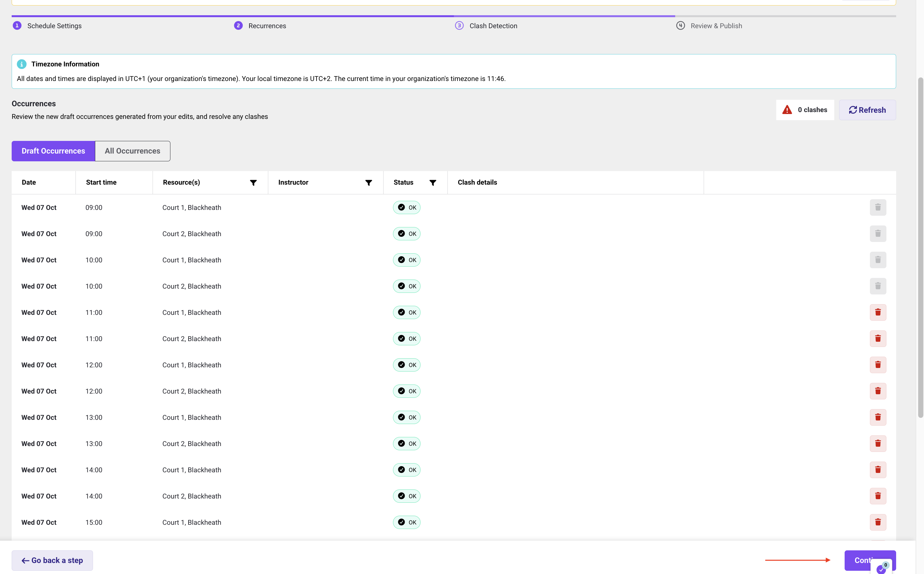Delete the 11:00 Court 1 occurrence
Screen dimensions: 924x574
pos(878,313)
